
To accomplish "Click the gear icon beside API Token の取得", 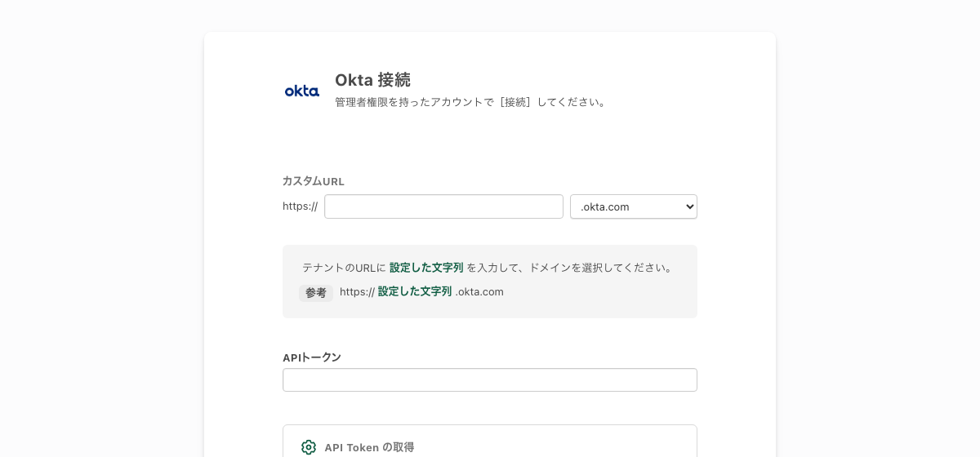I will coord(309,447).
